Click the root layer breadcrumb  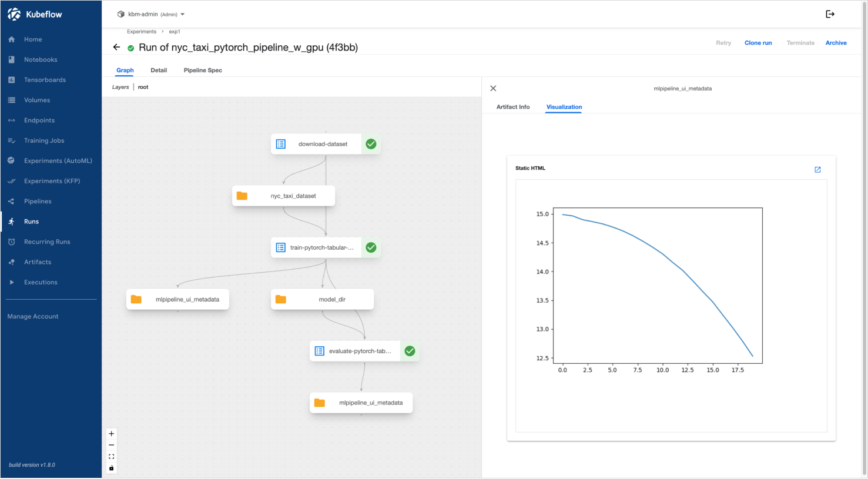click(143, 87)
